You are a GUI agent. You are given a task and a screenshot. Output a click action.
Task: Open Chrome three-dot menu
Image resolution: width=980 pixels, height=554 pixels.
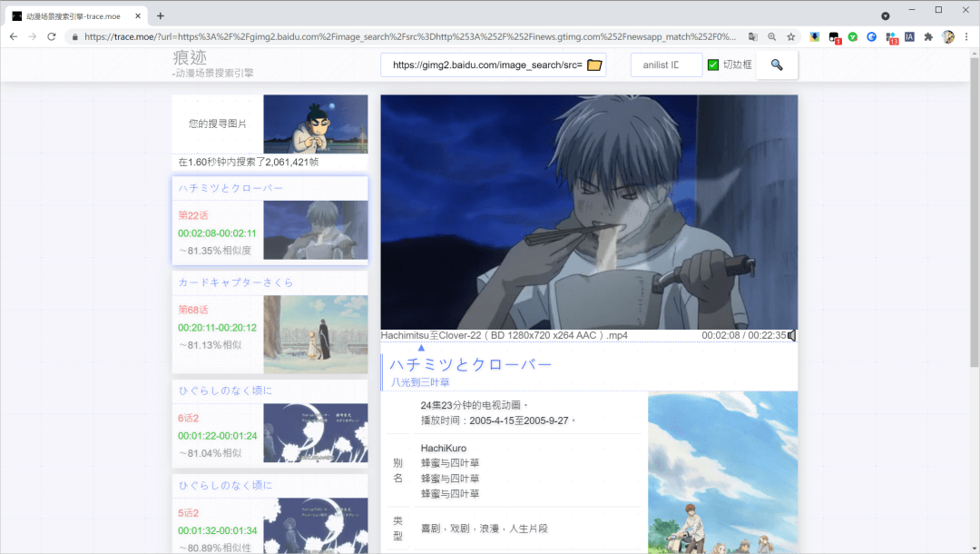pyautogui.click(x=966, y=37)
